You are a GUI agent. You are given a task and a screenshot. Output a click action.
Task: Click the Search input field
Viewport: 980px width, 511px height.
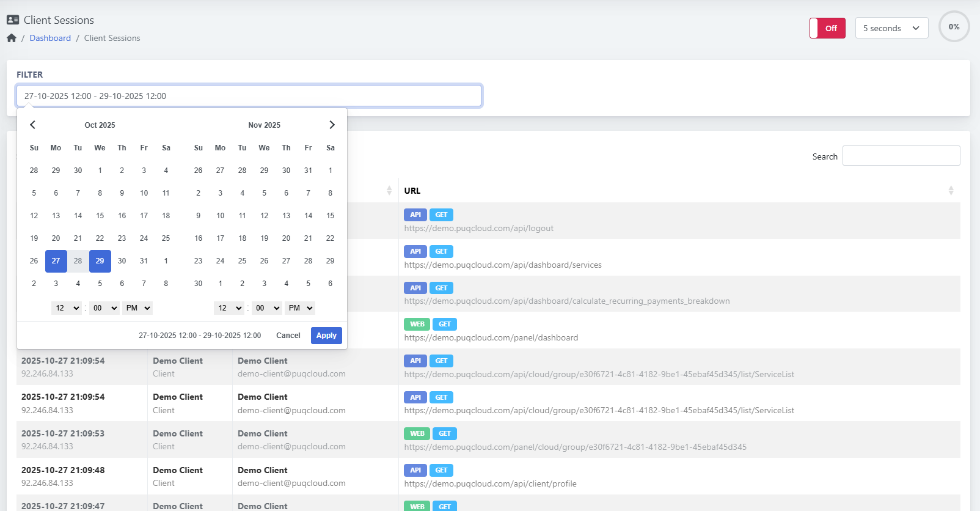901,156
